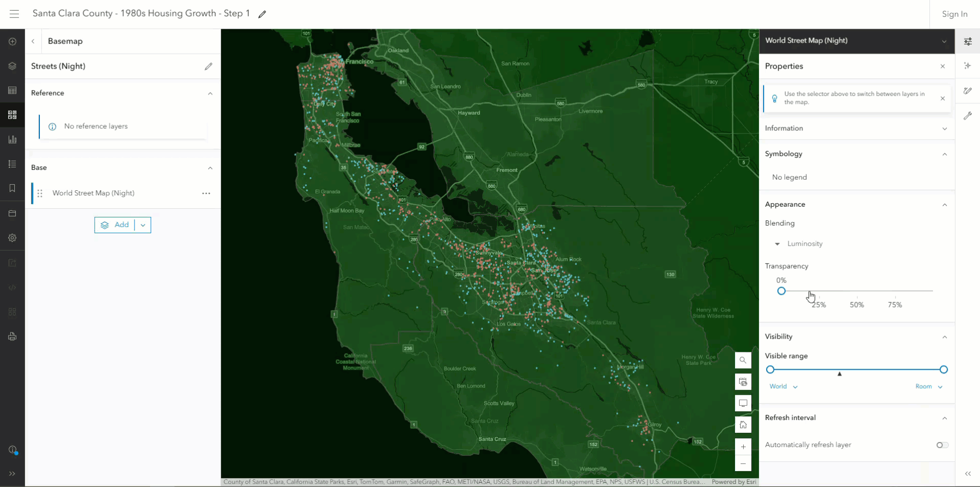Open the Map tools wrench icon
The height and width of the screenshot is (487, 980).
(x=968, y=116)
